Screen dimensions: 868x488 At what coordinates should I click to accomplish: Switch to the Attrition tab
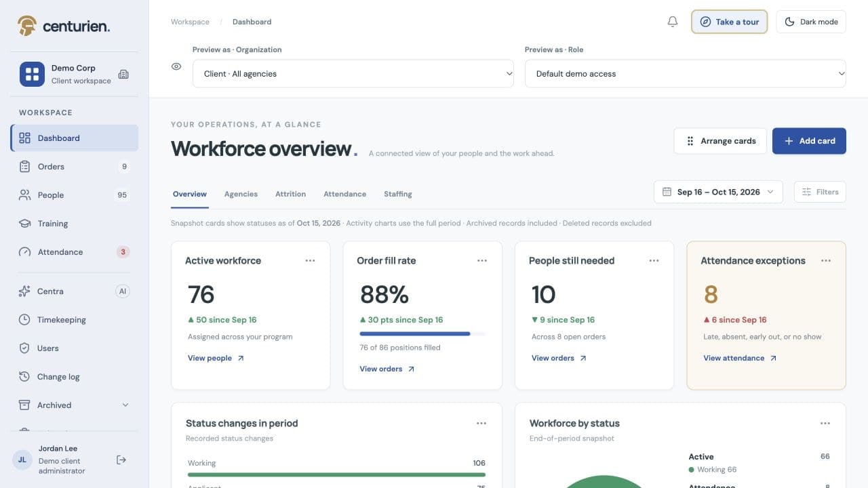290,194
